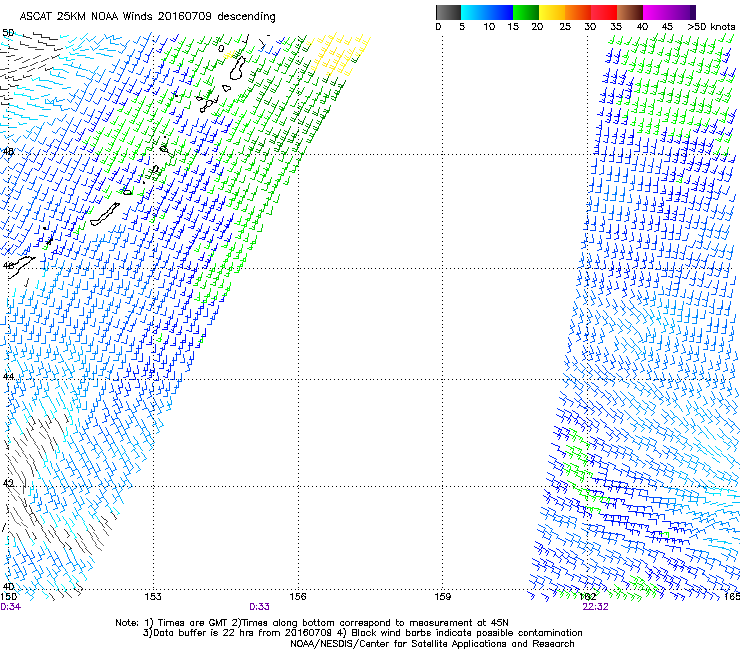The width and height of the screenshot is (740, 650).
Task: Click the ">50 knots" legend label
Action: point(711,27)
